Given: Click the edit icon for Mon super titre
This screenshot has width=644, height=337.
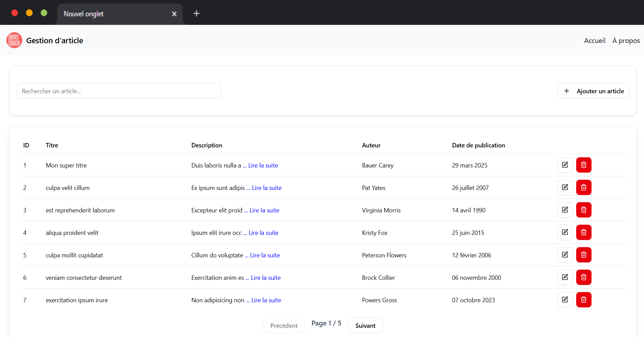Looking at the screenshot, I should pyautogui.click(x=565, y=165).
